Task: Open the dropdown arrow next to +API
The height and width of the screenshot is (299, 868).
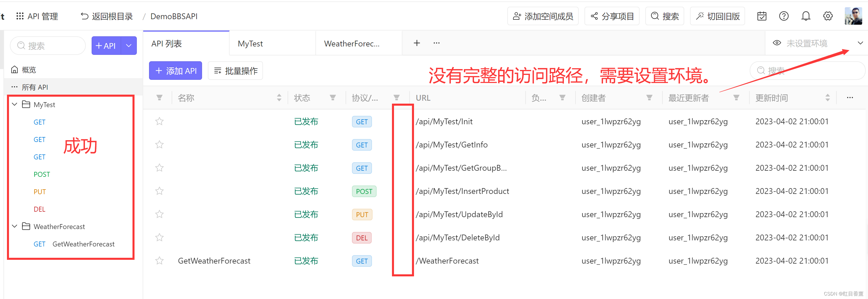Action: click(x=128, y=45)
